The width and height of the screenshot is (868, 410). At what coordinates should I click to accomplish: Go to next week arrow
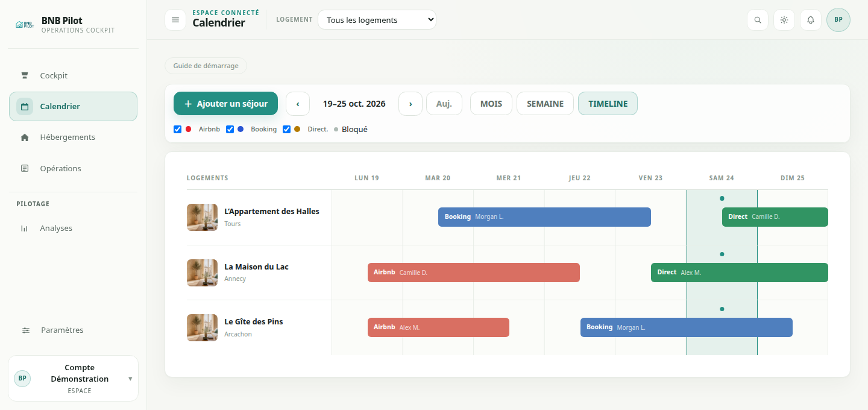tap(410, 104)
